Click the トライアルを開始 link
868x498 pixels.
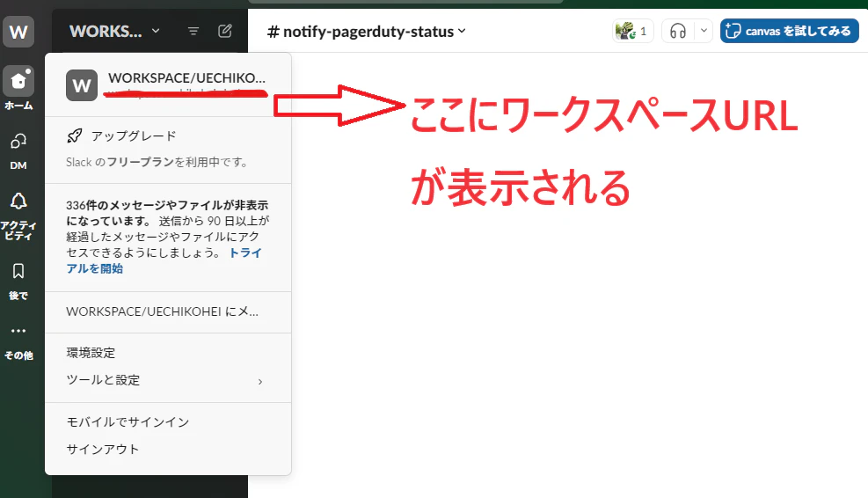164,260
